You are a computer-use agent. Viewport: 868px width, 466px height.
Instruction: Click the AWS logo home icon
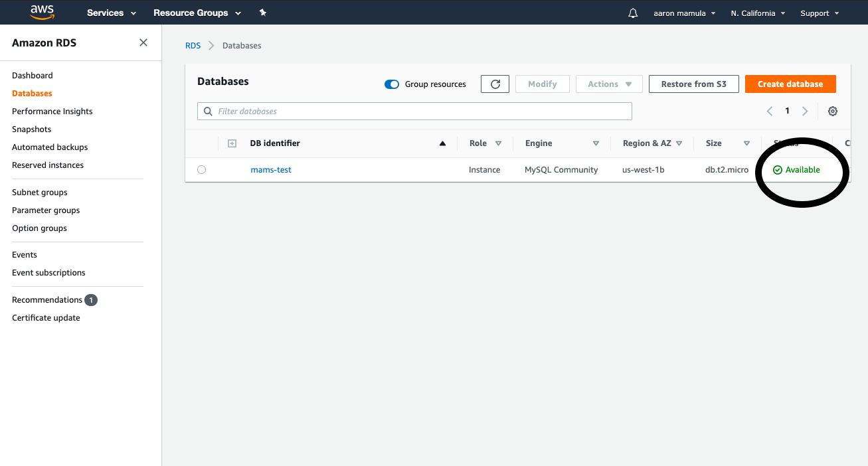point(42,13)
